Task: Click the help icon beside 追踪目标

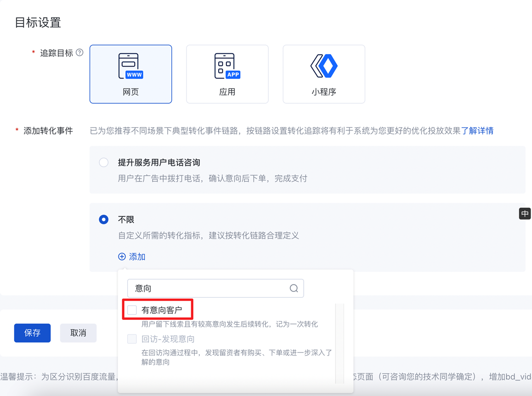Action: (x=80, y=53)
